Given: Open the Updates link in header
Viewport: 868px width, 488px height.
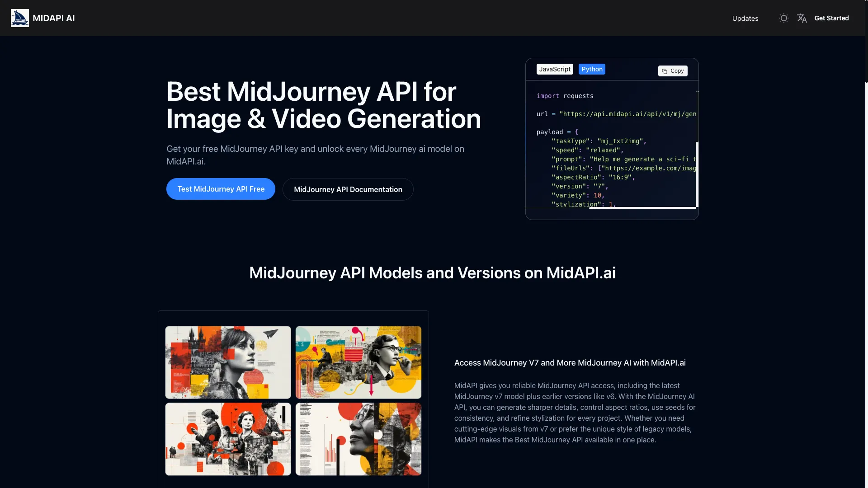Looking at the screenshot, I should (x=745, y=19).
